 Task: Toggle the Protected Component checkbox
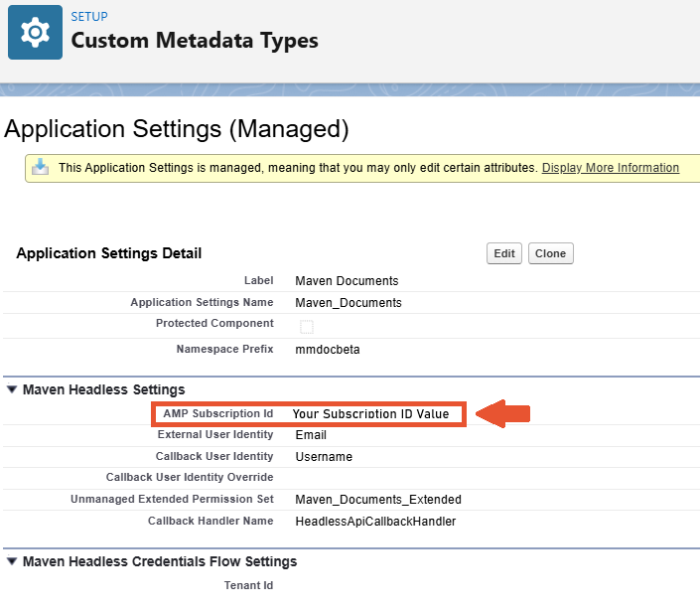[x=307, y=327]
